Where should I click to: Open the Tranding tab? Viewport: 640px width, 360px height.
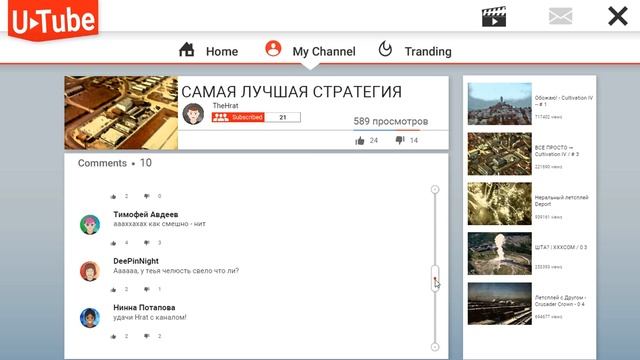(x=428, y=51)
